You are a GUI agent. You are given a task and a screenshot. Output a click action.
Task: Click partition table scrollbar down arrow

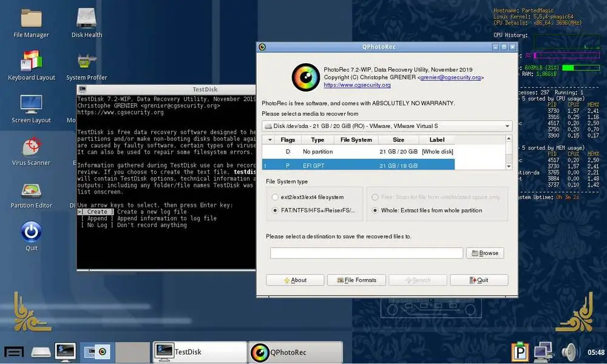509,166
